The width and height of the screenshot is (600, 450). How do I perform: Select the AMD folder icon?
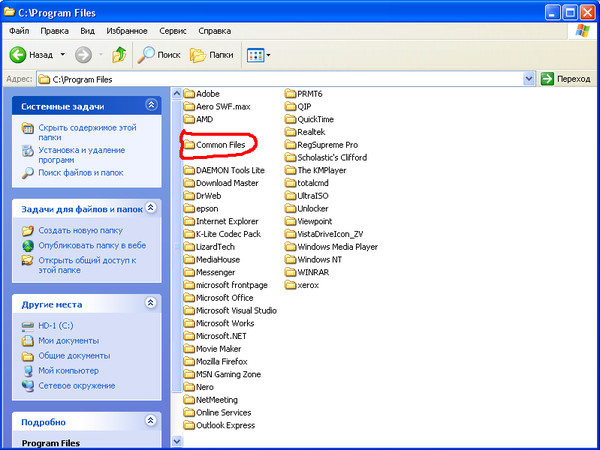click(x=189, y=119)
